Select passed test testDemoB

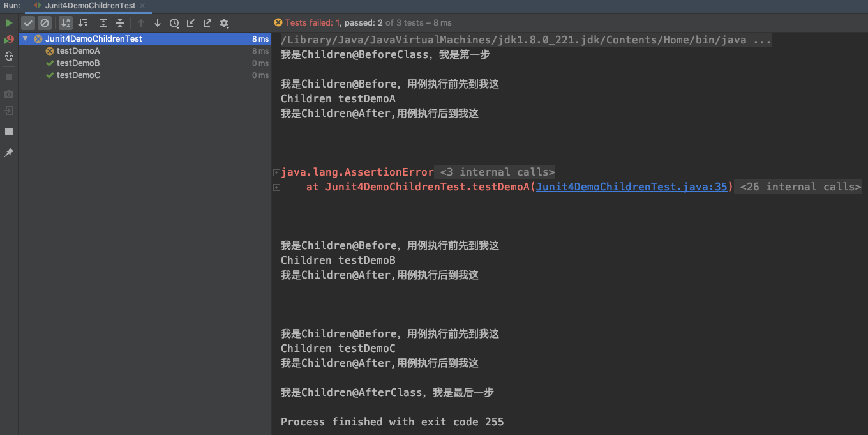tap(79, 63)
